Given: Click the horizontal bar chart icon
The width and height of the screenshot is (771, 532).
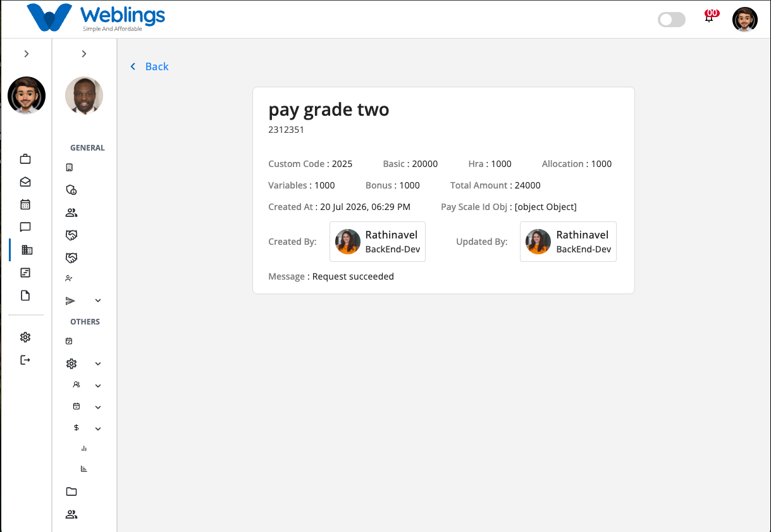Looking at the screenshot, I should click(84, 469).
